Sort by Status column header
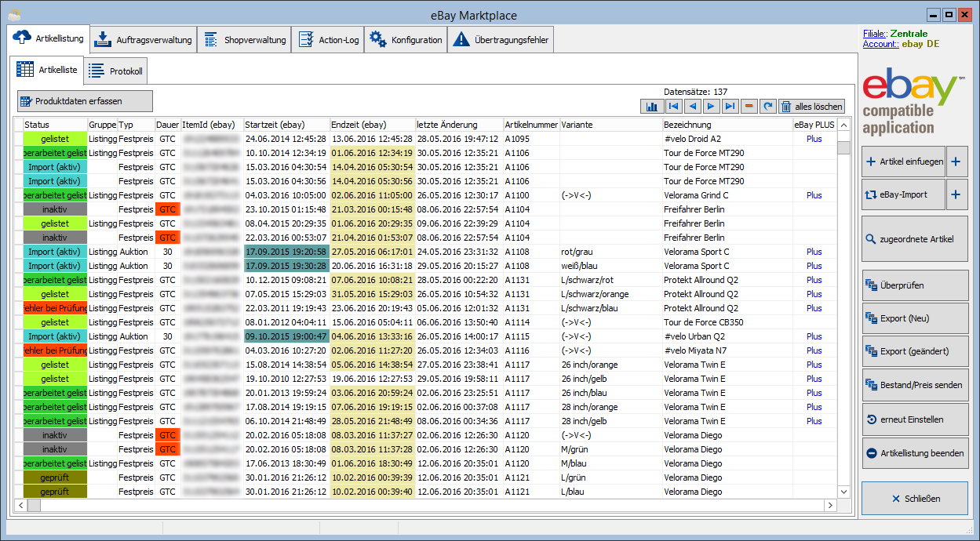The width and height of the screenshot is (980, 541). (x=55, y=125)
